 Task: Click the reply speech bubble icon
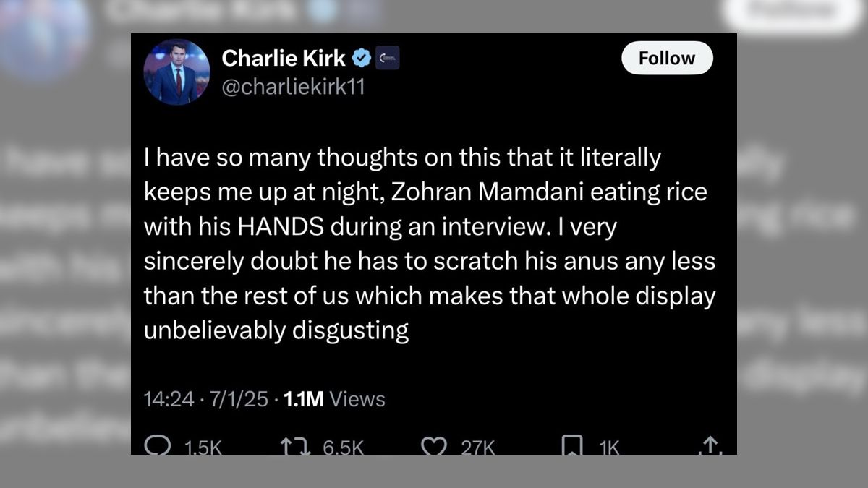point(156,446)
